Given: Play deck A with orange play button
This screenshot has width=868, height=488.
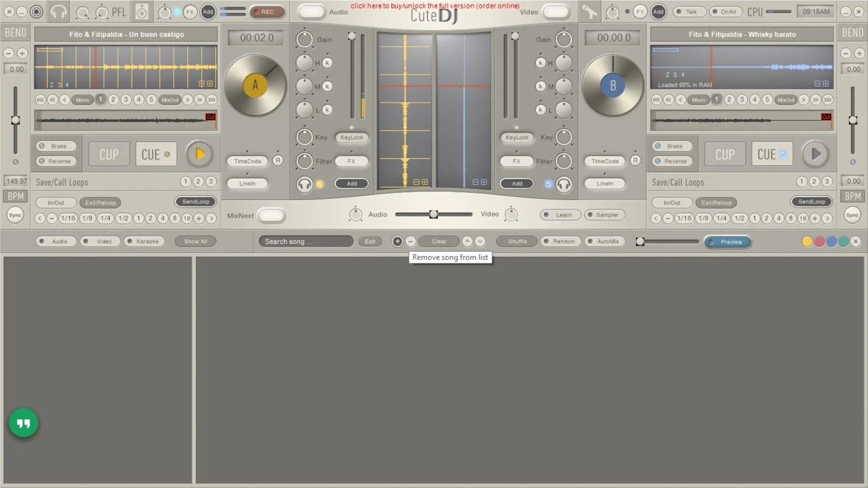Looking at the screenshot, I should 199,154.
